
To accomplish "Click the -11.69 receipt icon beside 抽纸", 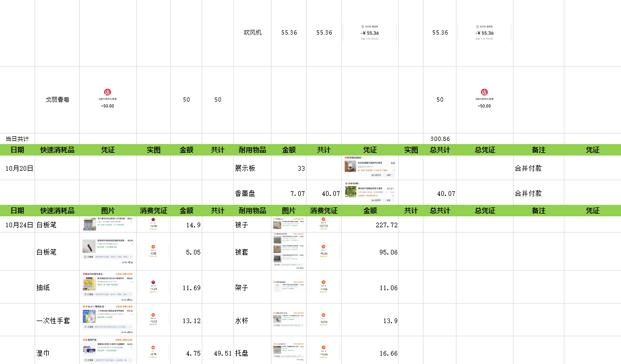I will click(154, 286).
